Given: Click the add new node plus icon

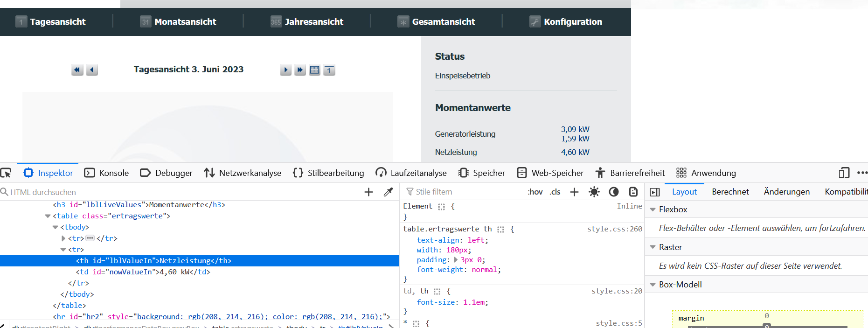Looking at the screenshot, I should 368,192.
